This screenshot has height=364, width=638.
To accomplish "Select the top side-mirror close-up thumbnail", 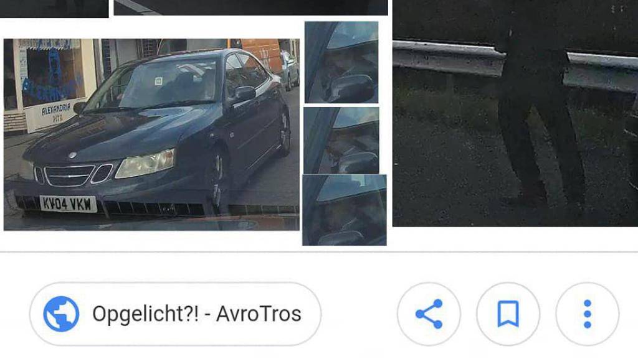I will 341,62.
